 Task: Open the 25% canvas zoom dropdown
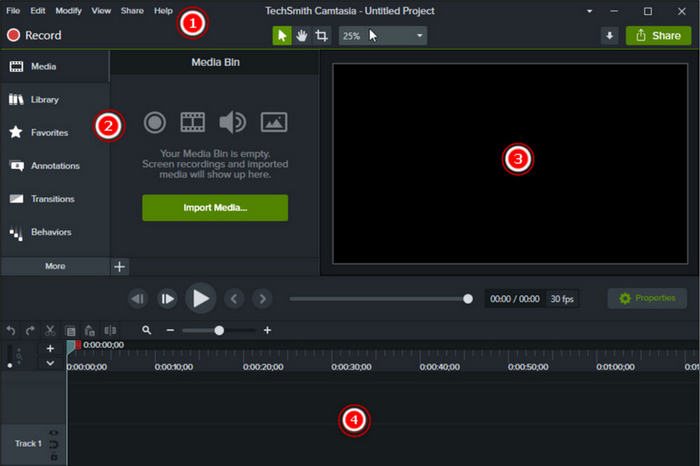point(383,36)
